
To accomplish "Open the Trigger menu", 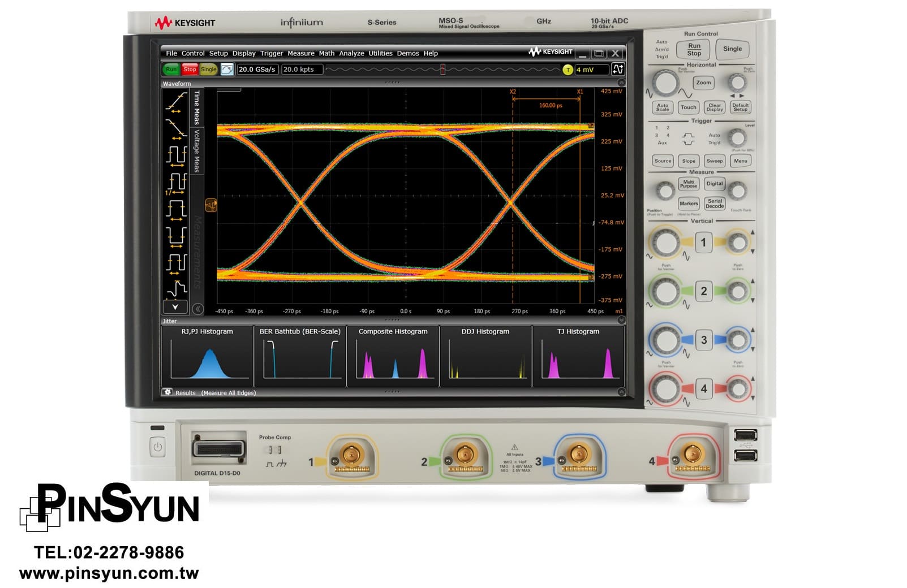I will [x=272, y=54].
